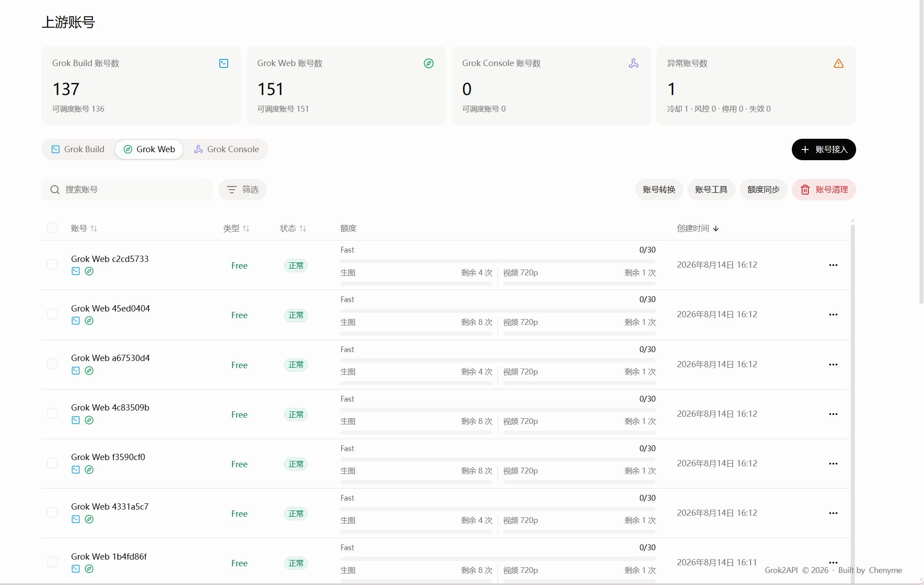924x585 pixels.
Task: Click the Grok Console card webhook icon
Action: coord(634,63)
